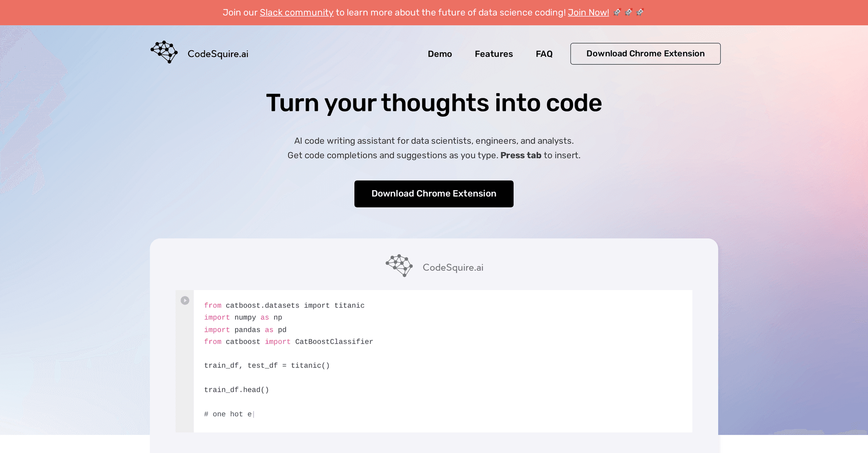Click code line 'import pandas as pd'
Image resolution: width=868 pixels, height=453 pixels.
245,330
